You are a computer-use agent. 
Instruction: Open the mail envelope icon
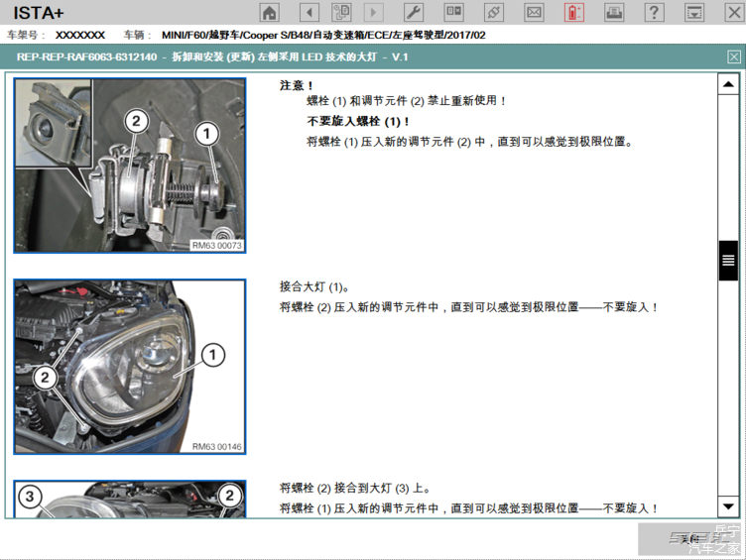tap(534, 12)
